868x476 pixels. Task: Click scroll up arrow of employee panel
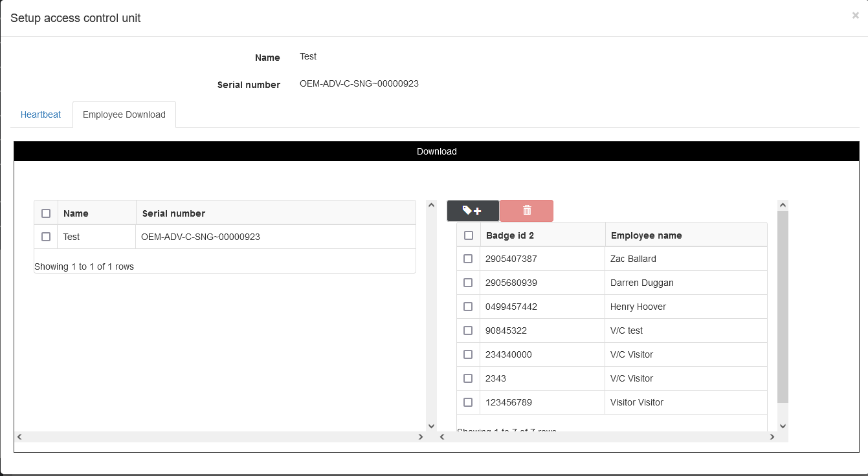[x=783, y=205]
